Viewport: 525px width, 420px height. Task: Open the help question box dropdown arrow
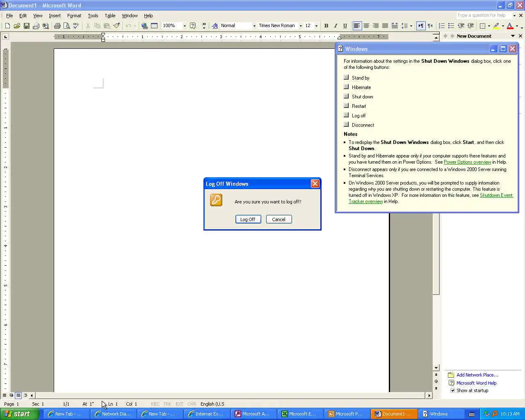coord(514,16)
